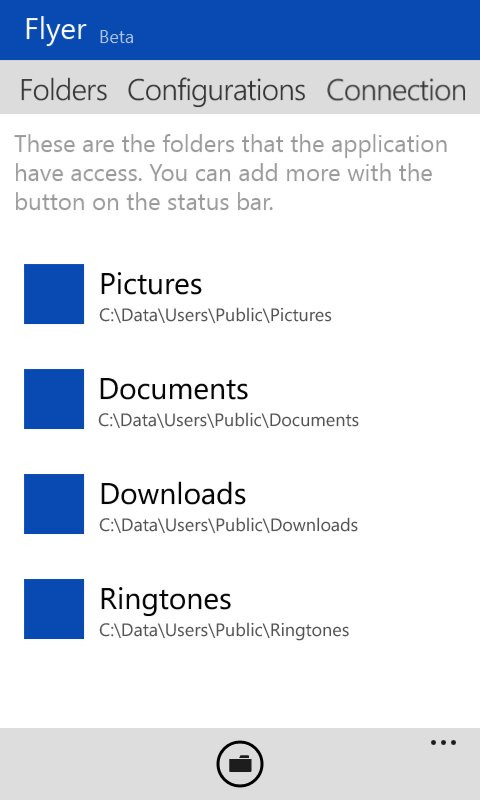Image resolution: width=480 pixels, height=800 pixels.
Task: Select the blue tile beside Pictures
Action: [x=54, y=294]
